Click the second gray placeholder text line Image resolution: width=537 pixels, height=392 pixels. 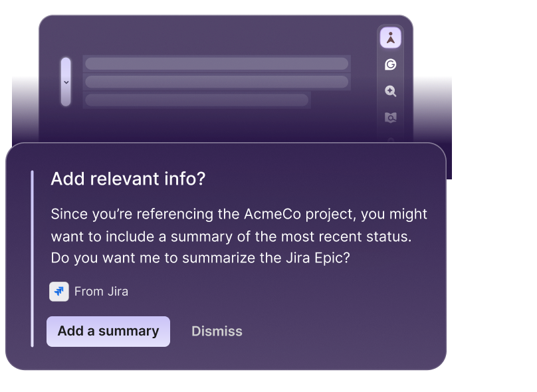pos(216,82)
